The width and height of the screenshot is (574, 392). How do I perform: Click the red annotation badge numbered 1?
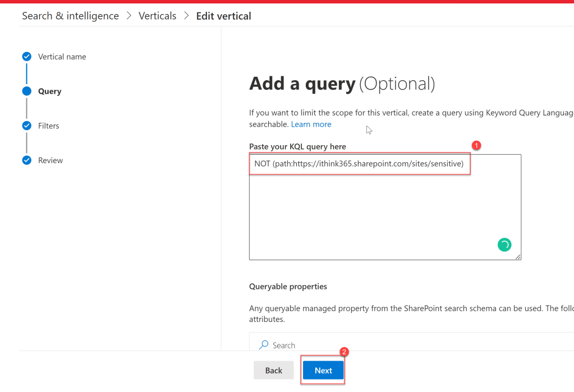tap(476, 146)
